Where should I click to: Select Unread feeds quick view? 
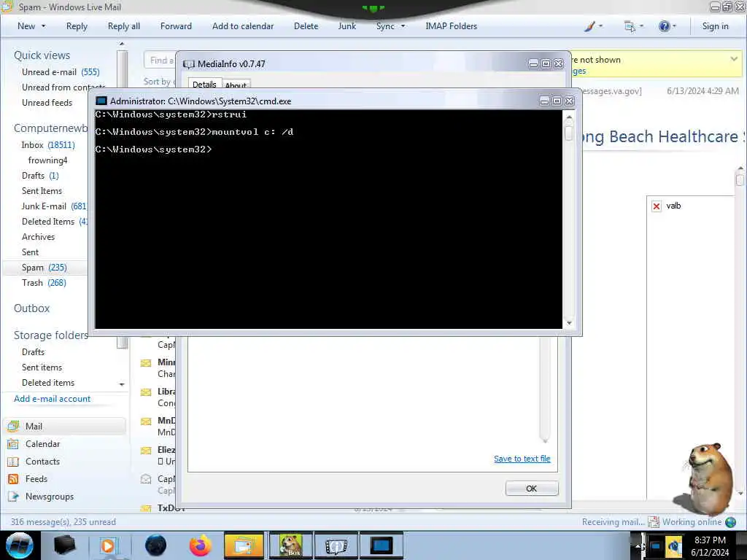point(47,102)
